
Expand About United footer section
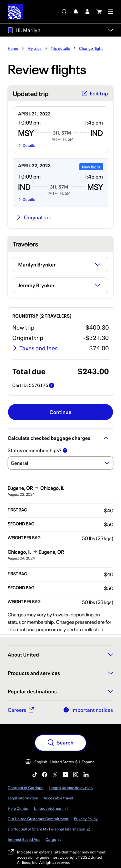tap(61, 655)
